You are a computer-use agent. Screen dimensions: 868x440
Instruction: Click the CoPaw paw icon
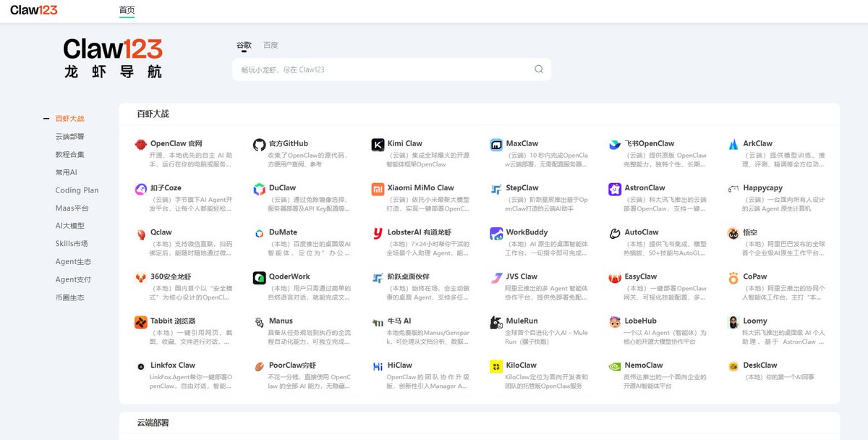click(733, 278)
